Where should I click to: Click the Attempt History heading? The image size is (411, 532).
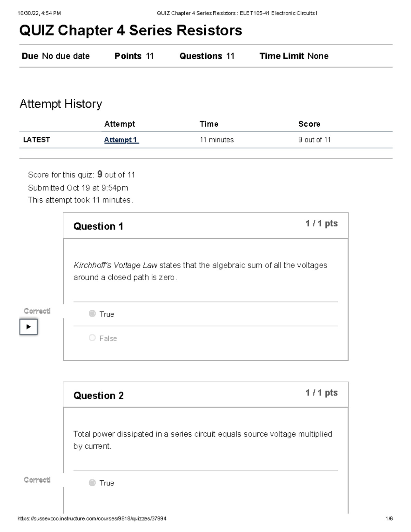click(x=61, y=104)
